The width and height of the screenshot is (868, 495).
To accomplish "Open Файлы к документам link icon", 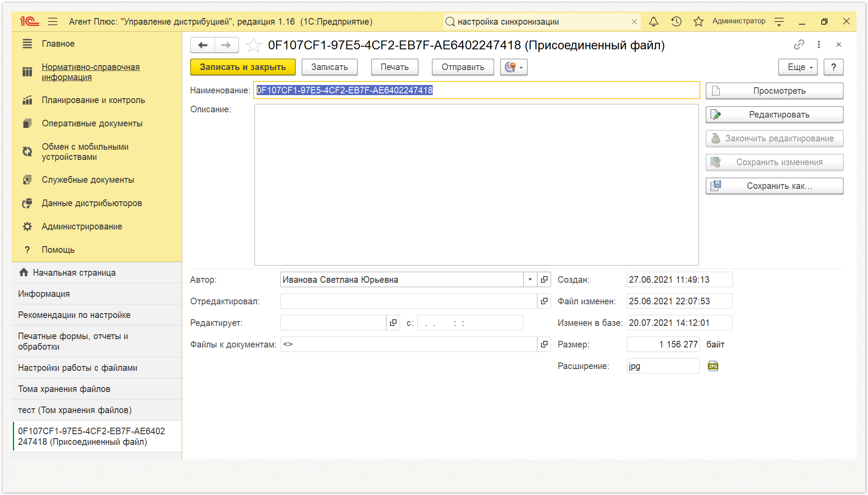I will tap(544, 344).
